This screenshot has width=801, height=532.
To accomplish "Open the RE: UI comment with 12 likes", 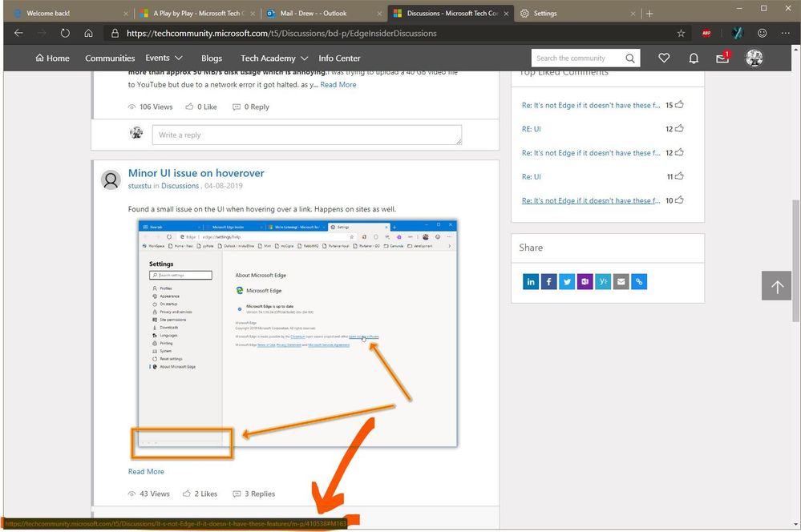I will tap(531, 129).
